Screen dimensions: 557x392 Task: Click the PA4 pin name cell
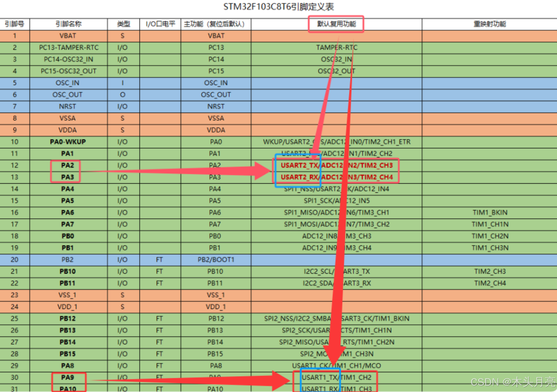tap(68, 189)
